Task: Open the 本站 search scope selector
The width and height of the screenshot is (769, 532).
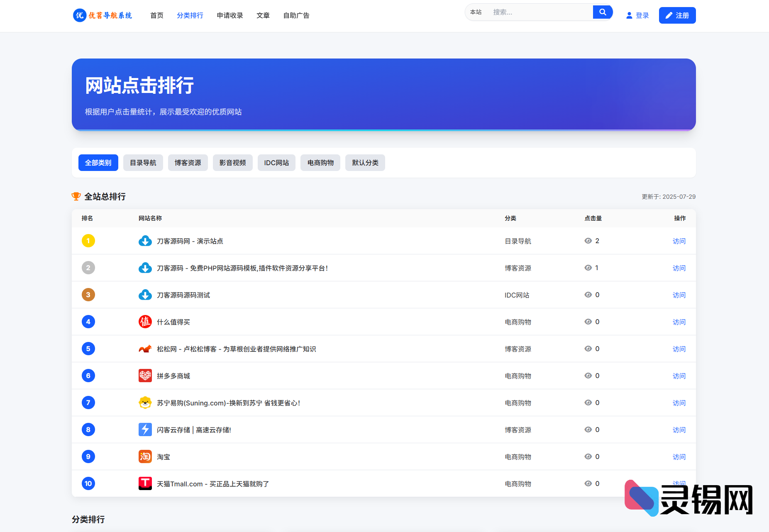Action: (x=476, y=12)
